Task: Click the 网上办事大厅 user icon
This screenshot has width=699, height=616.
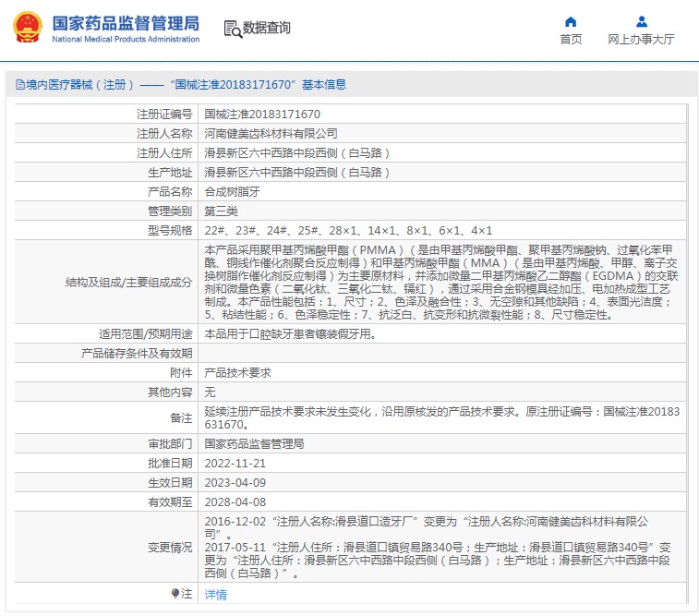Action: pos(642,21)
